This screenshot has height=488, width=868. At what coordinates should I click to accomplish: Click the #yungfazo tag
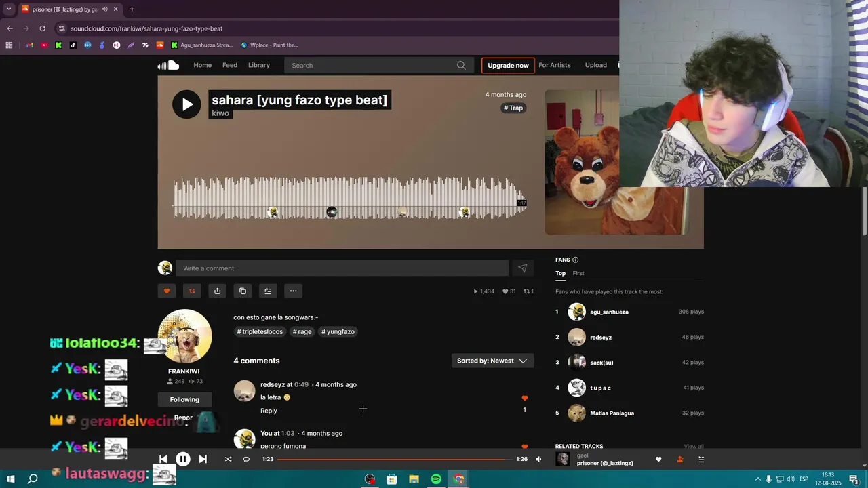[338, 331]
